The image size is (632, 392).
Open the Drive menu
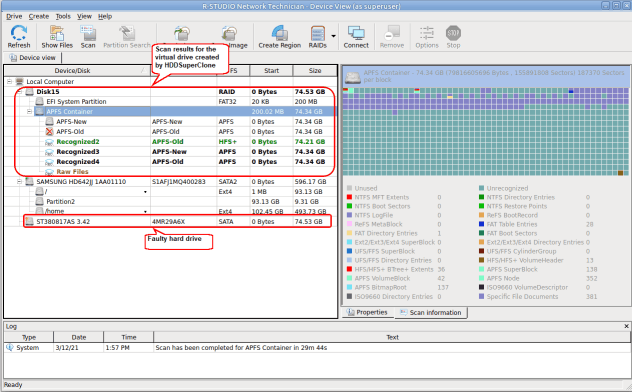pos(14,16)
